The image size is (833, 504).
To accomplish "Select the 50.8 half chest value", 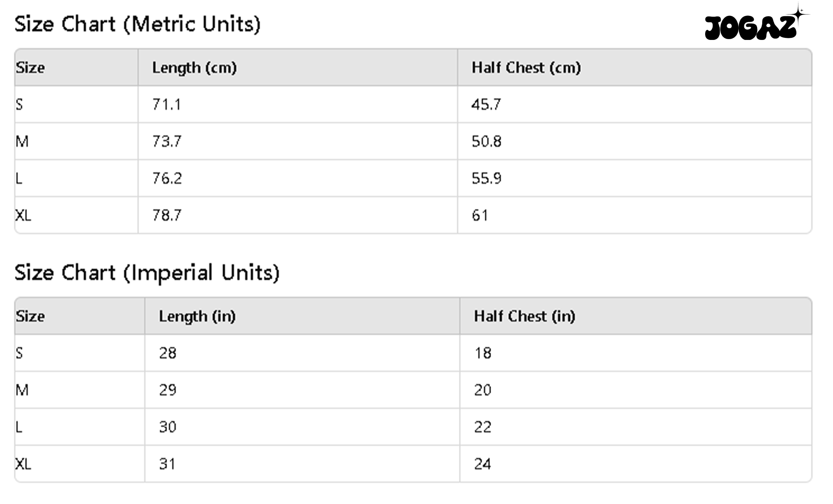I will [x=486, y=142].
